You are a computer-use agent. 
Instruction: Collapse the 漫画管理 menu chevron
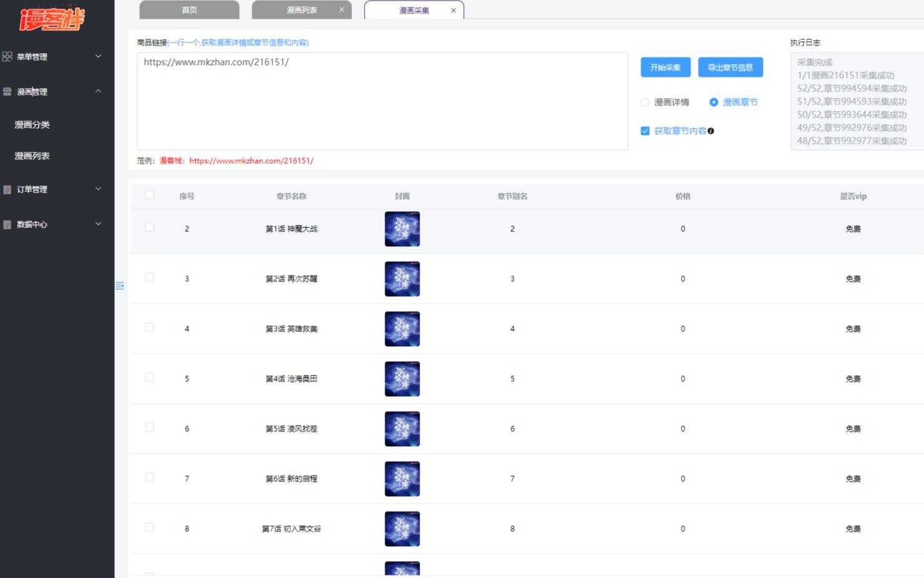pos(98,91)
